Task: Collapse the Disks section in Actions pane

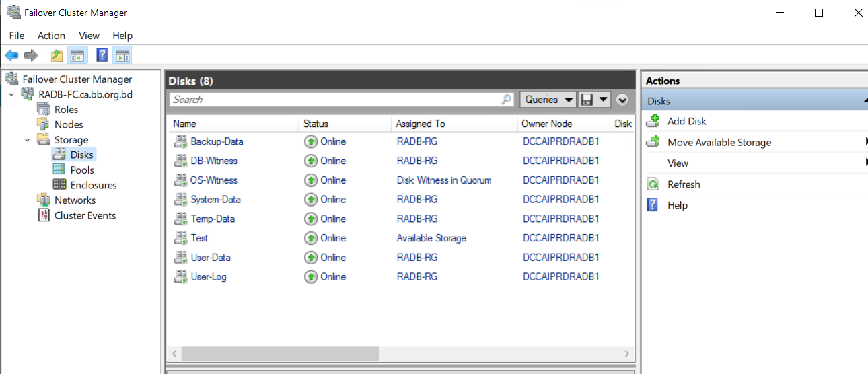Action: coord(865,101)
